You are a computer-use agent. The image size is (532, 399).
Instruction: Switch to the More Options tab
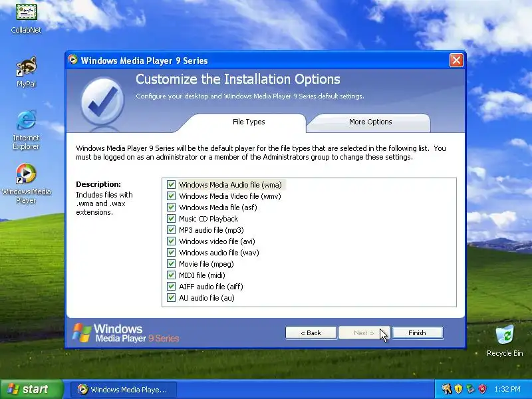pos(370,122)
